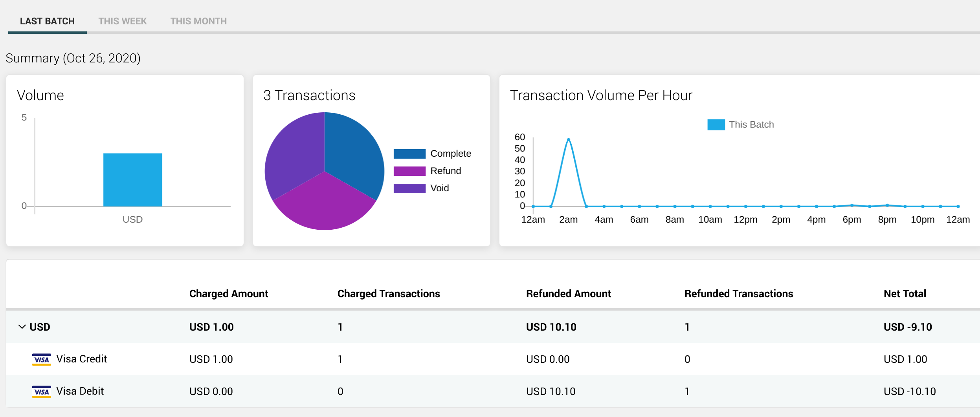
Task: Toggle the Complete legend color swatch
Action: [409, 154]
